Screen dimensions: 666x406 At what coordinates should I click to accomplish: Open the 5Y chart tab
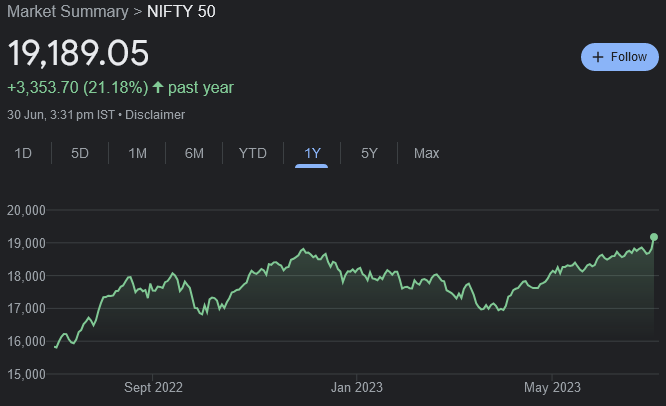tap(369, 153)
